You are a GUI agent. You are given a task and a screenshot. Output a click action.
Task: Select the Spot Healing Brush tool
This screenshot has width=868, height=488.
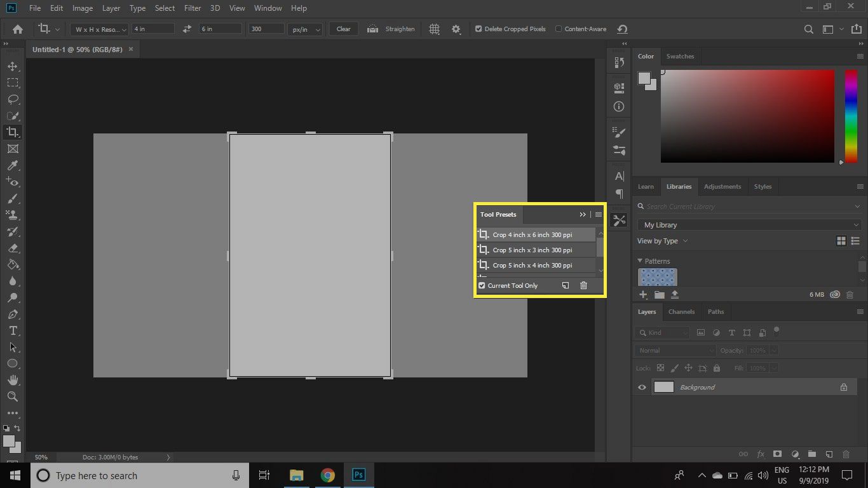click(x=12, y=182)
